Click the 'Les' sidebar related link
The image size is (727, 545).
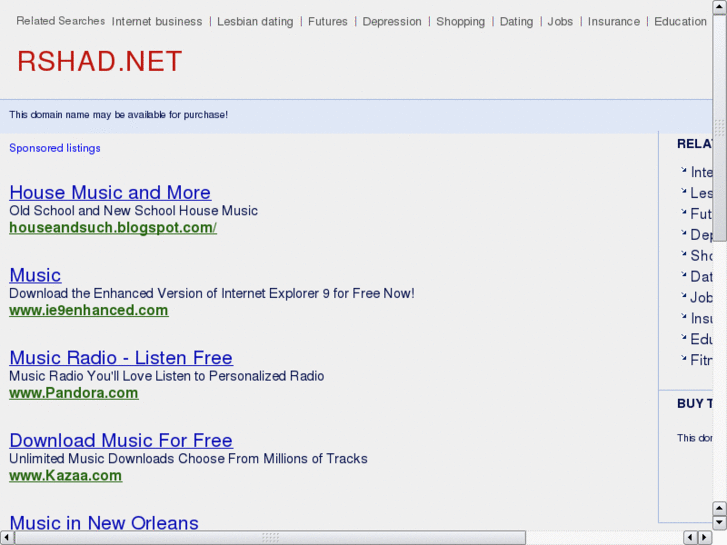[701, 193]
